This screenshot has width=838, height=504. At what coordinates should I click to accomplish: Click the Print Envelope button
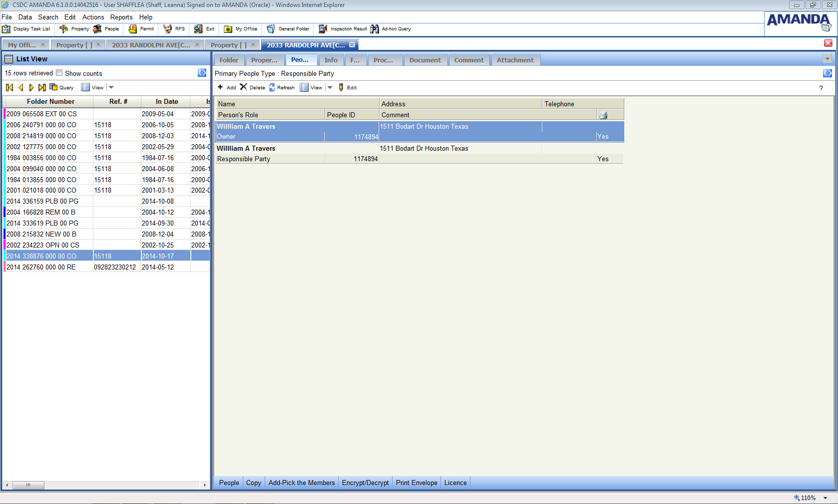(416, 483)
